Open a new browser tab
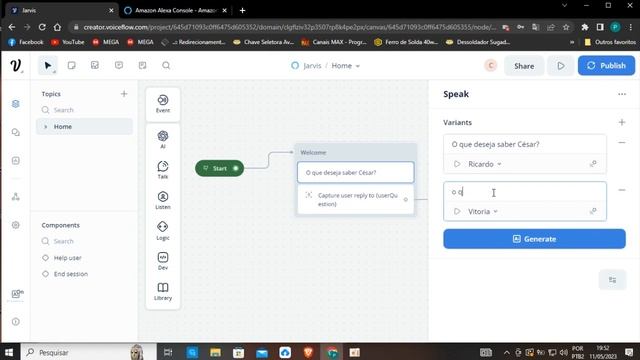The height and width of the screenshot is (360, 640). (x=242, y=11)
